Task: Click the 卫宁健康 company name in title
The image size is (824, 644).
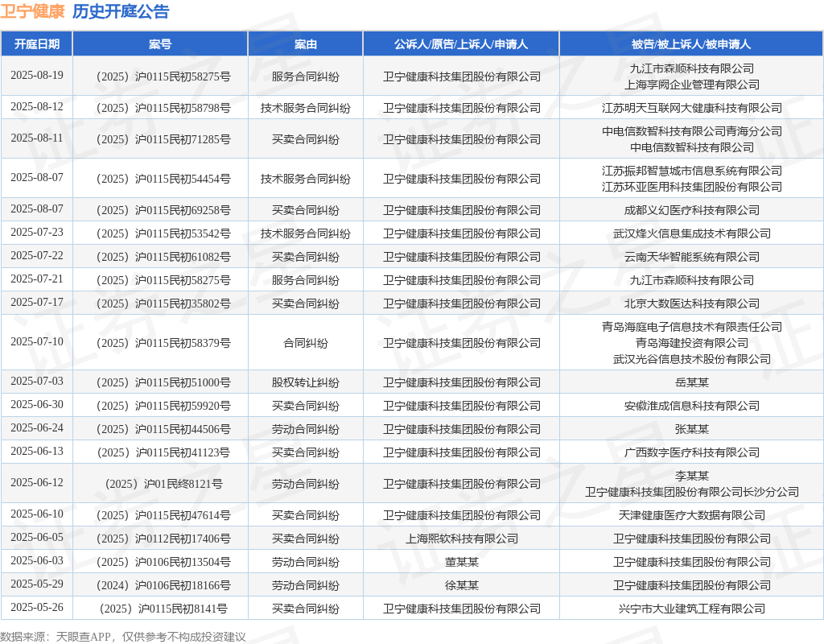Action: [x=32, y=11]
